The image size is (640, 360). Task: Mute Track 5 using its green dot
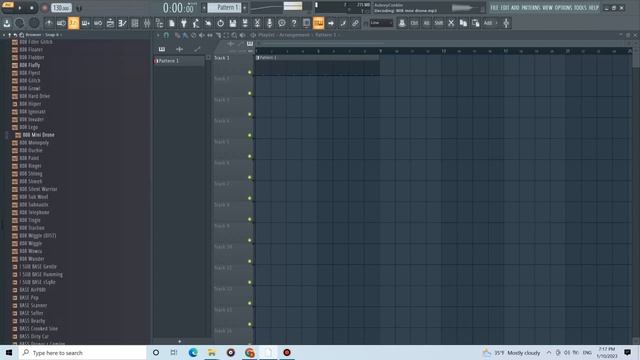pyautogui.click(x=250, y=156)
